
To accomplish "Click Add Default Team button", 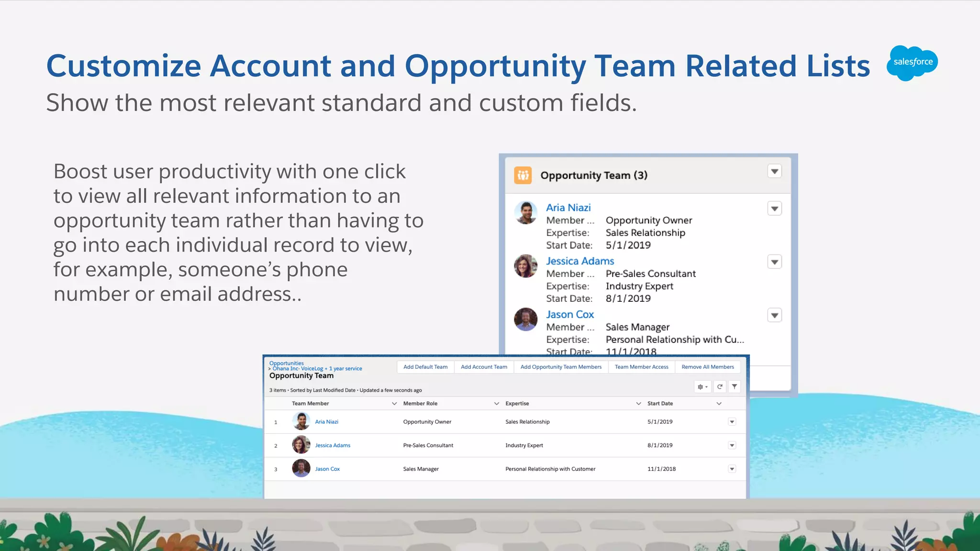I will point(425,367).
